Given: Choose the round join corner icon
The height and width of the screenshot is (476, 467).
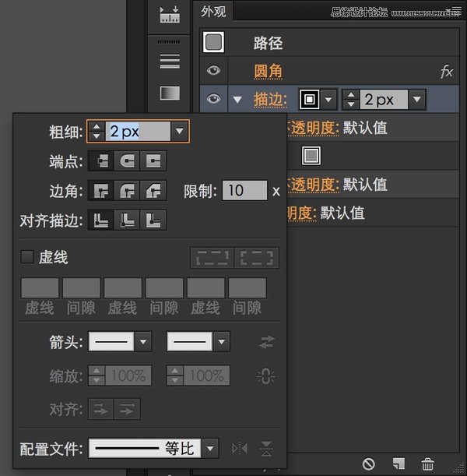Looking at the screenshot, I should pos(127,191).
